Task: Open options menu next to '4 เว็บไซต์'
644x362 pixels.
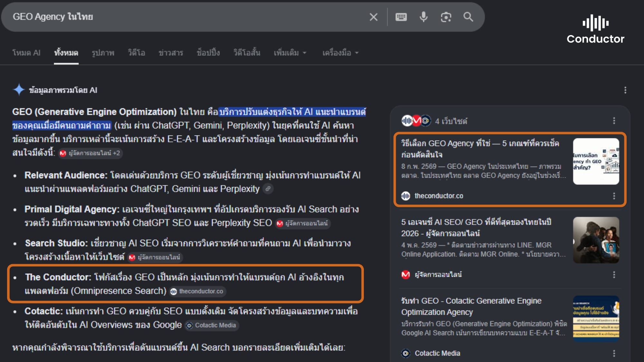Action: click(x=614, y=121)
